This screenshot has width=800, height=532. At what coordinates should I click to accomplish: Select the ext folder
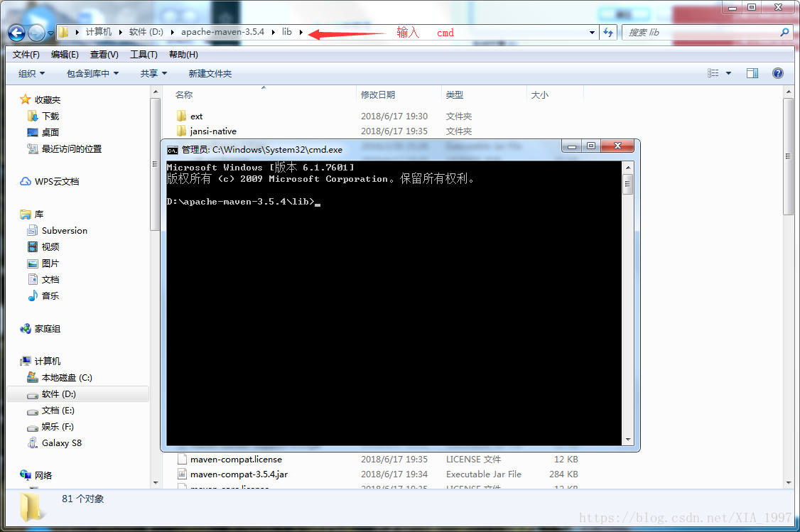point(196,116)
